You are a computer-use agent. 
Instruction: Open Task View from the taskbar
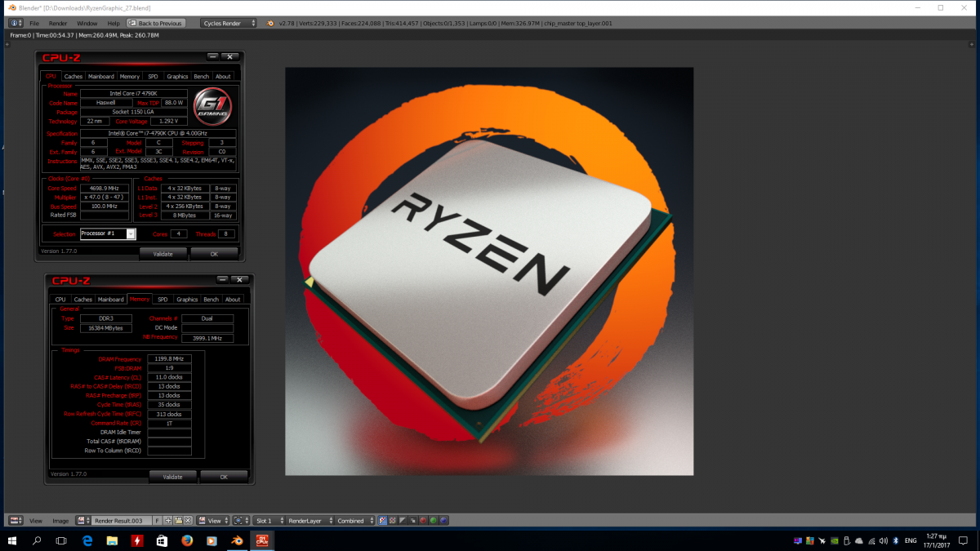61,540
